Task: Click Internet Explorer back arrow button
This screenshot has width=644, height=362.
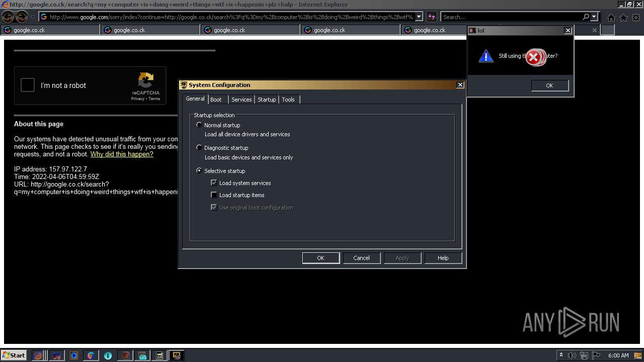Action: tap(8, 17)
